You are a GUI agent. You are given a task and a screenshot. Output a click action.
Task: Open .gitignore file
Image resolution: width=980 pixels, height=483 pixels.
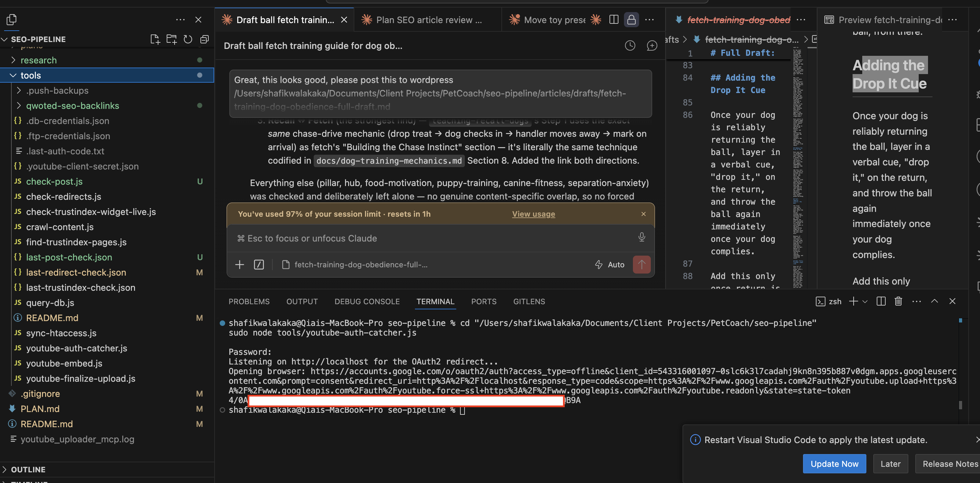click(x=107, y=393)
